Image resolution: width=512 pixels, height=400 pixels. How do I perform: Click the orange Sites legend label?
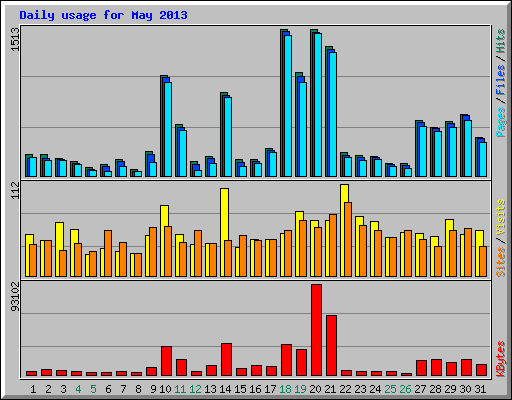click(500, 262)
